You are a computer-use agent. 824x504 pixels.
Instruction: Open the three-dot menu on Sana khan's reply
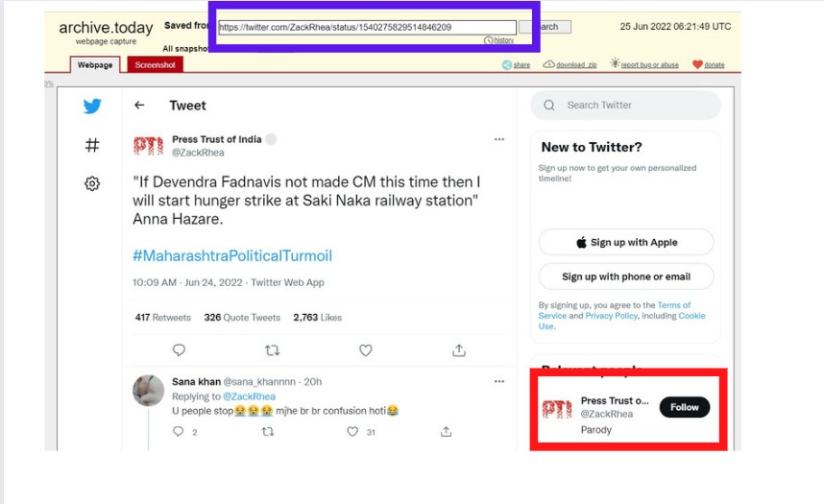pos(499,381)
